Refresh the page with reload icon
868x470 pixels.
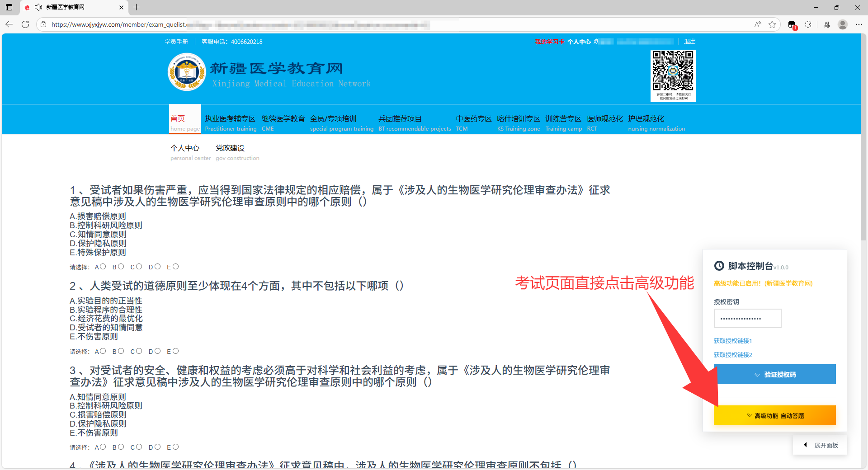click(x=25, y=24)
